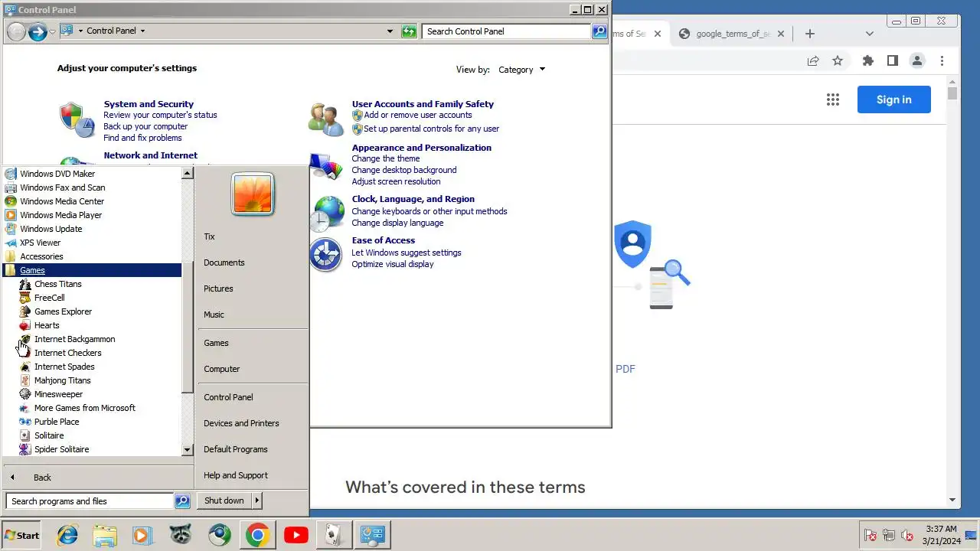
Task: Open Chrome tab search dropdown arrow
Action: 870,34
